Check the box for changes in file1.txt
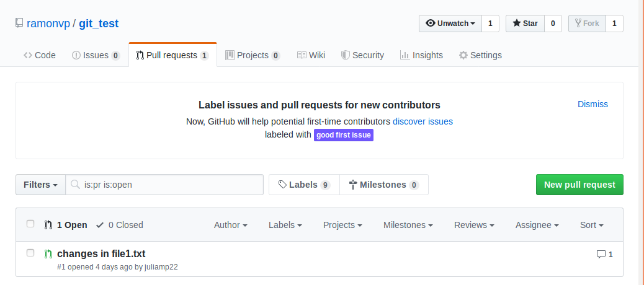 (30, 253)
